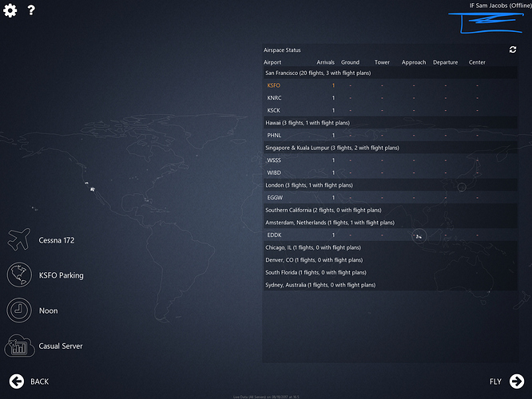The image size is (532, 399).
Task: Select the EDDK airport row
Action: [391, 235]
